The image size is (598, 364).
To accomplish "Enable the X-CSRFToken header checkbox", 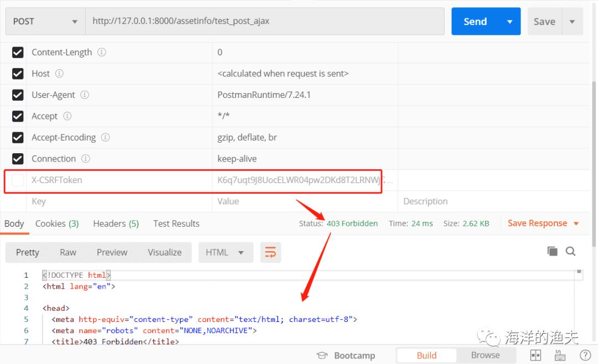I will 18,180.
